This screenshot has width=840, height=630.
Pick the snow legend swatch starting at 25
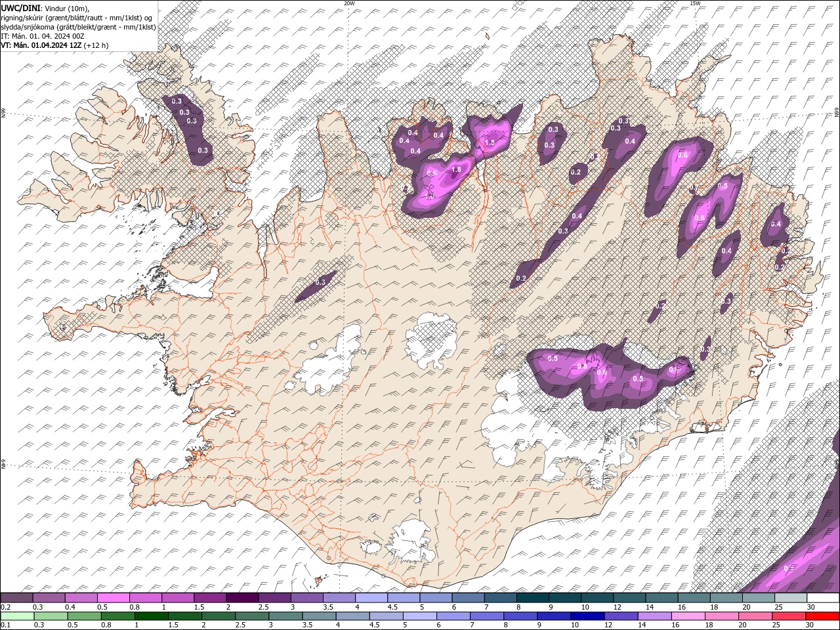(x=791, y=598)
